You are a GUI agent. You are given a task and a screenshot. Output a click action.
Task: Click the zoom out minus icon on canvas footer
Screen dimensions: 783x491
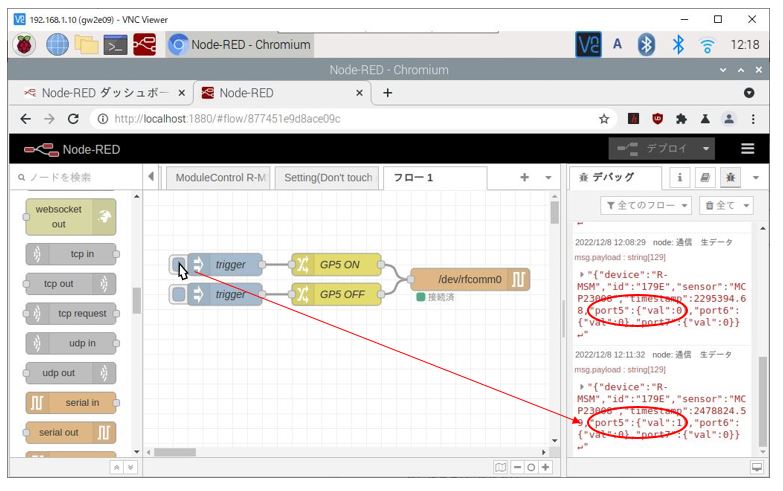[x=516, y=467]
